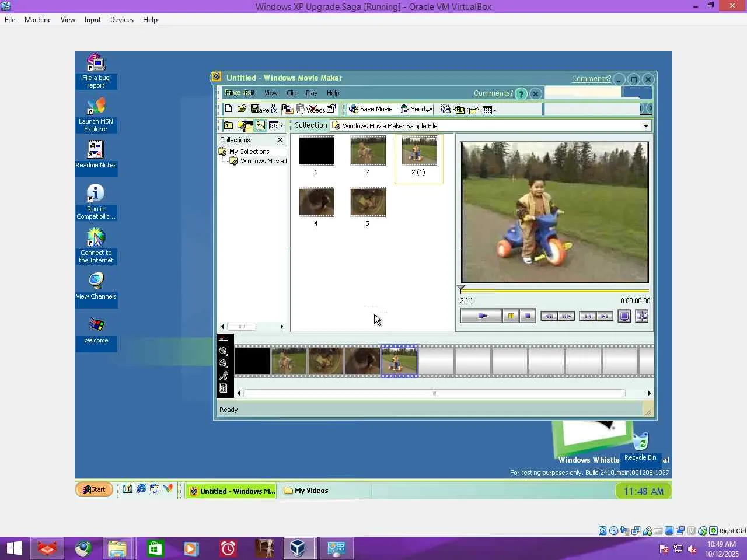Screen dimensions: 747x560
Task: Click the Properties toolbar icon
Action: [331, 109]
